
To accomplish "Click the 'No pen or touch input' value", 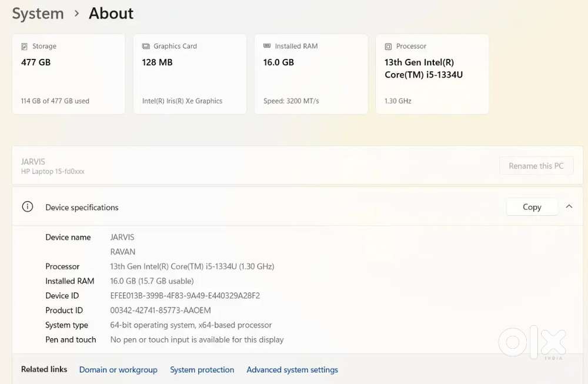I will point(197,339).
